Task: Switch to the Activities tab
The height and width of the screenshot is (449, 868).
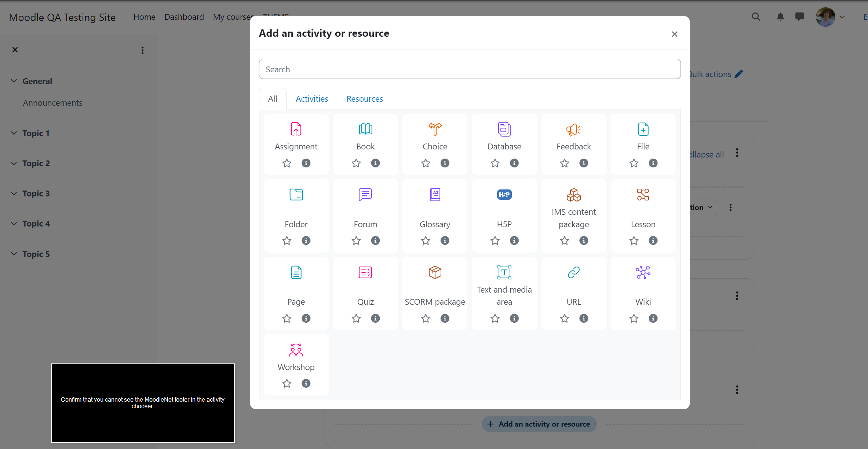Action: click(x=312, y=99)
